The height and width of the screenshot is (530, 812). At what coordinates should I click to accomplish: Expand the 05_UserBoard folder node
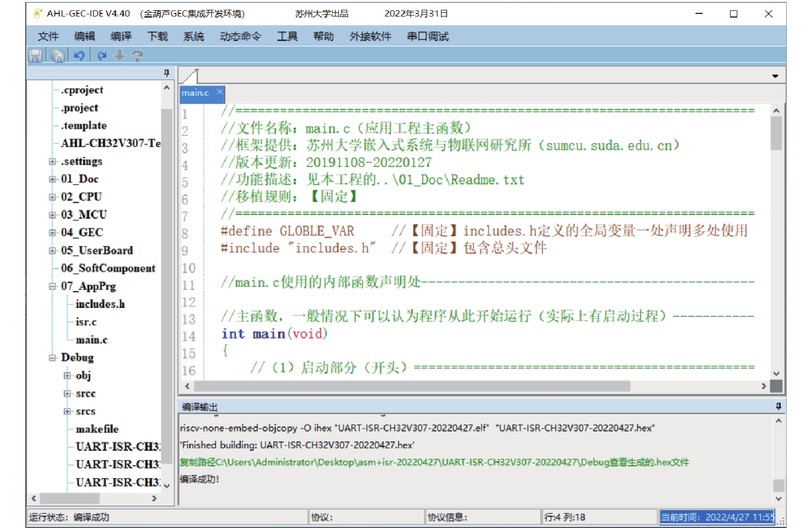pyautogui.click(x=53, y=251)
